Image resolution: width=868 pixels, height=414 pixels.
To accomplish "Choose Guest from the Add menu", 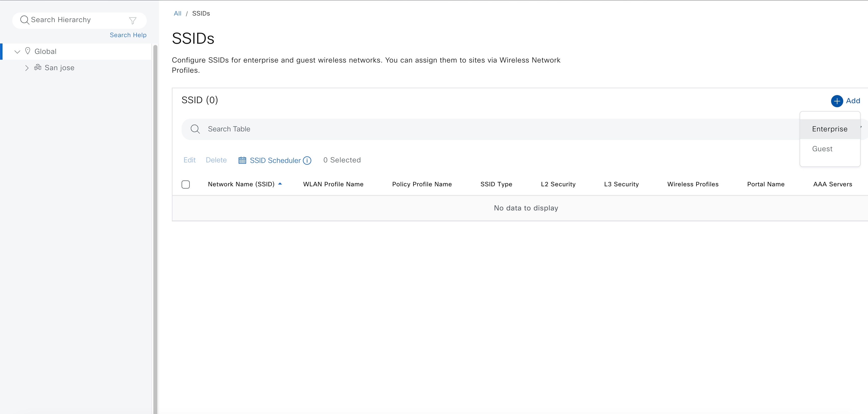I will (x=830, y=149).
